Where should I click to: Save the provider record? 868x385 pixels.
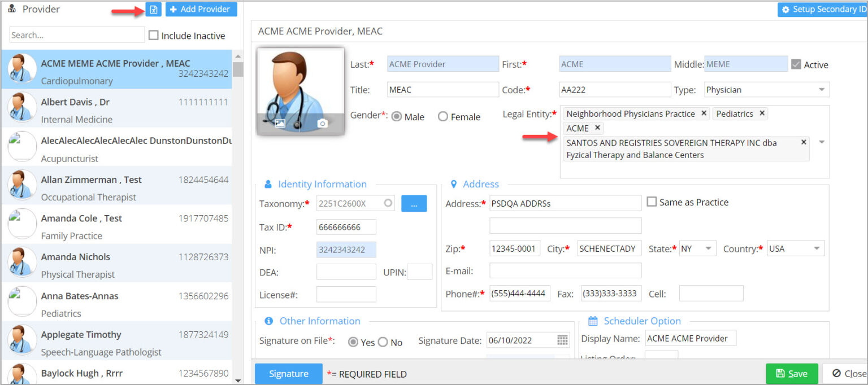[x=792, y=373]
